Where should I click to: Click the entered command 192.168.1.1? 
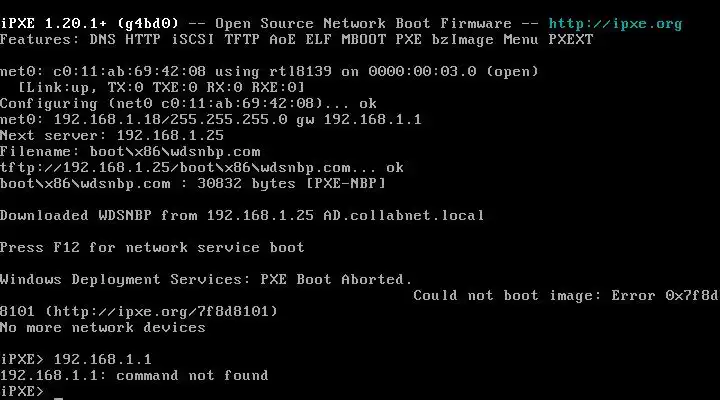(102, 359)
